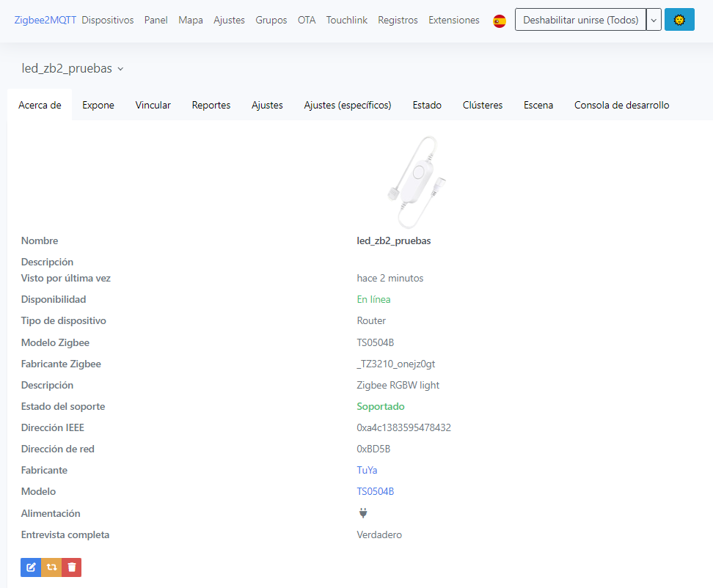
Task: Navigate to OTA in the top menu
Action: coord(307,21)
